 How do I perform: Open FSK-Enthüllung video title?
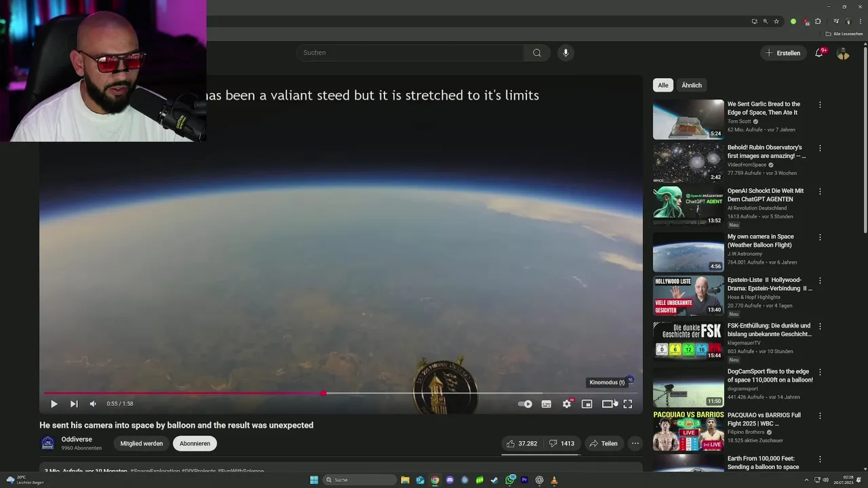[769, 329]
